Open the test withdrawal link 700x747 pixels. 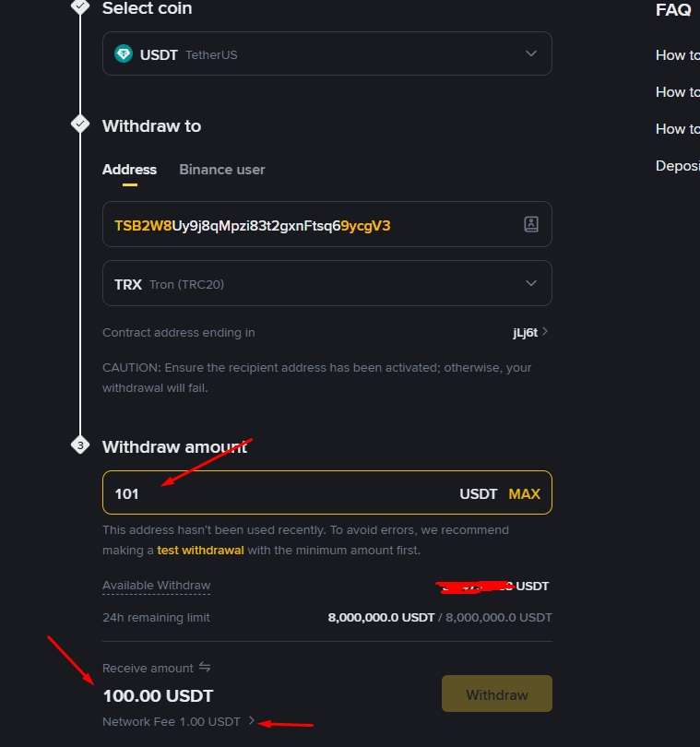pos(201,549)
